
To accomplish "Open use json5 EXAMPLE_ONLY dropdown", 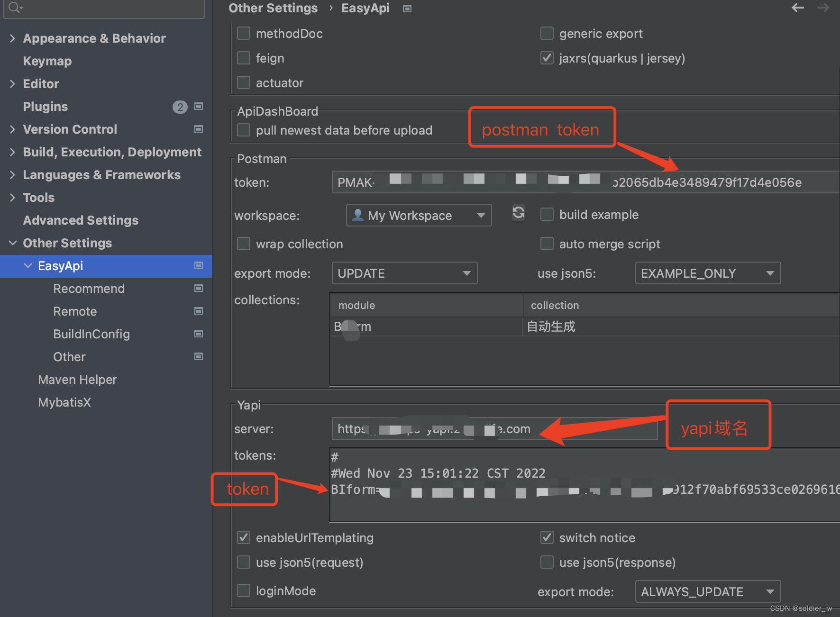I will (x=708, y=273).
